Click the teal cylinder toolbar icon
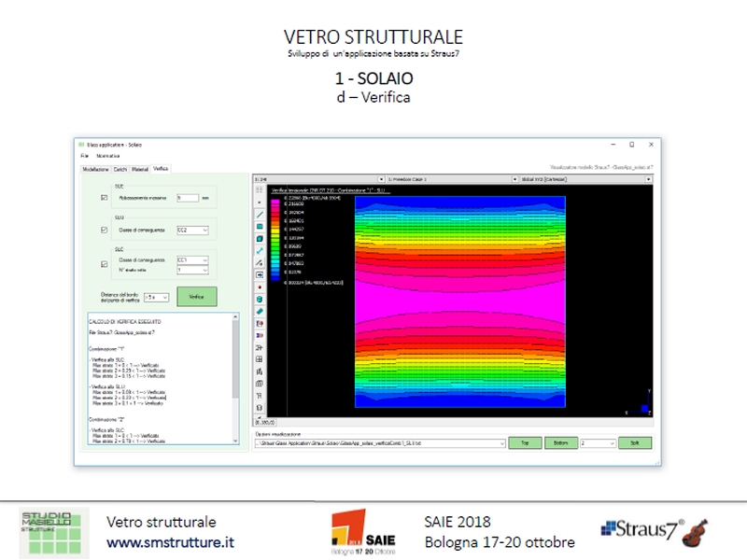Image resolution: width=747 pixels, height=560 pixels. (x=259, y=299)
